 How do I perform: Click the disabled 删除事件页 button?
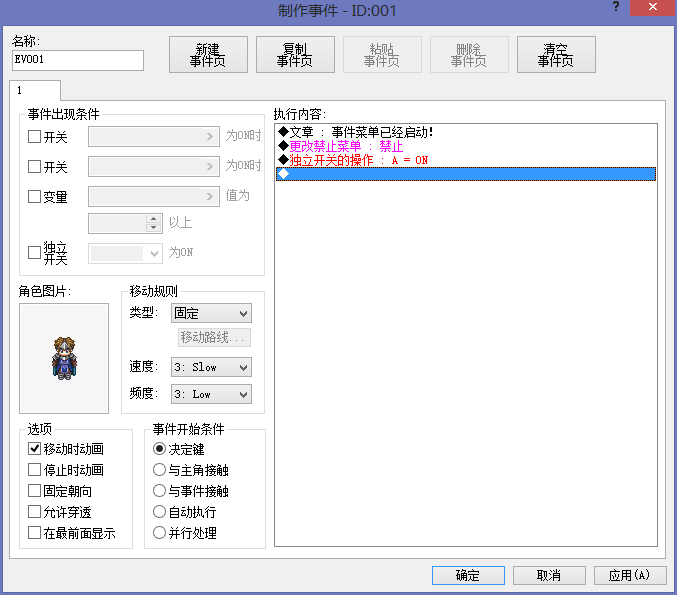(469, 54)
